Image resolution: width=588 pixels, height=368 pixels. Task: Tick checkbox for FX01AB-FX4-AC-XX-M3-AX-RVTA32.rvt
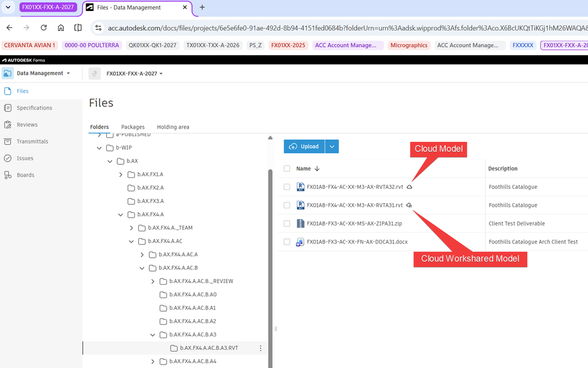point(287,187)
